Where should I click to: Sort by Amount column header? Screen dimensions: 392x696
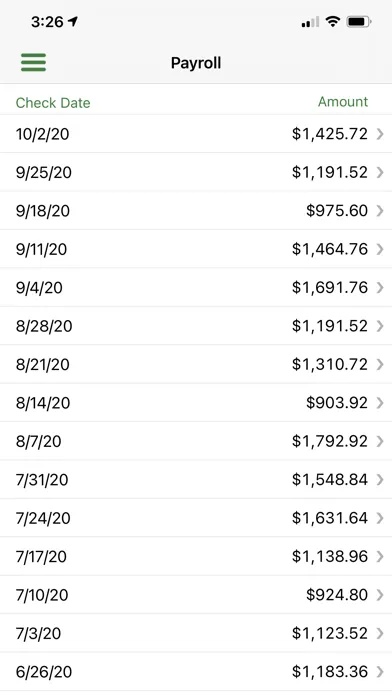pyautogui.click(x=343, y=102)
